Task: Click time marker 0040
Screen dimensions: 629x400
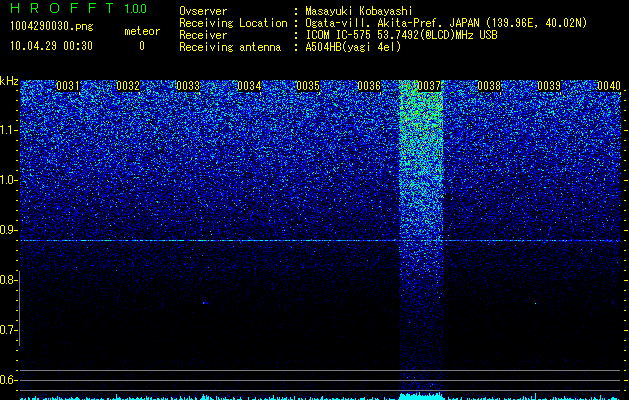Action: pyautogui.click(x=609, y=86)
